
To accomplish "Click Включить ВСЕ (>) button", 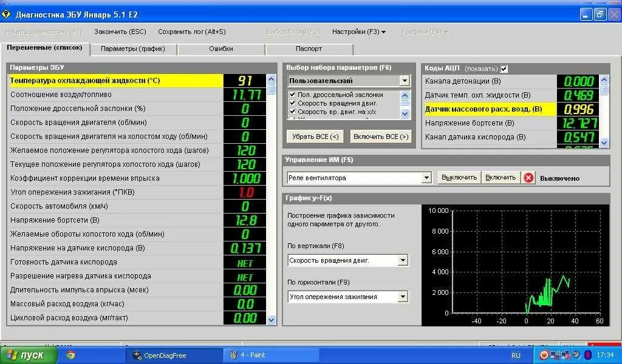I will [381, 136].
